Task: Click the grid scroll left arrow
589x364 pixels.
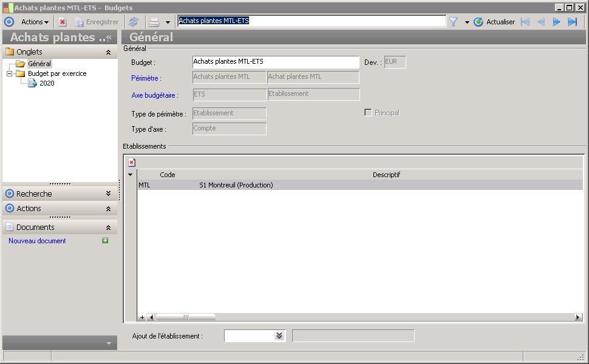Action: point(151,317)
